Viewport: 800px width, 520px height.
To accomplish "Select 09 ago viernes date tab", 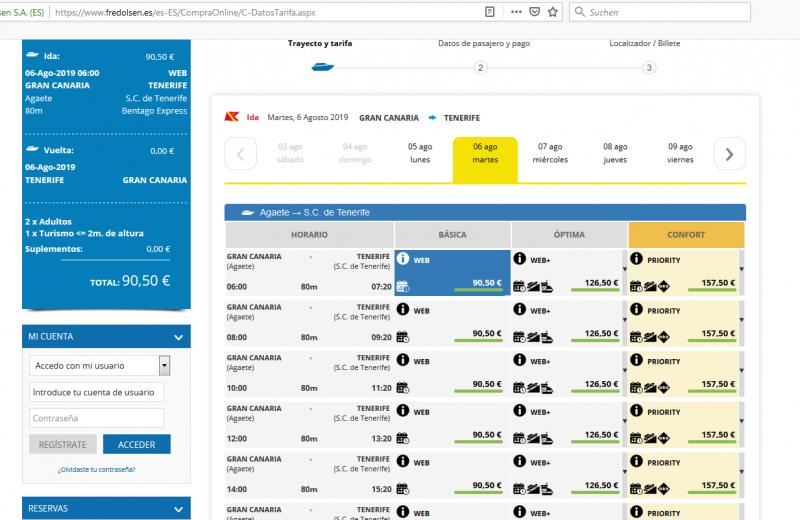I will (x=680, y=153).
